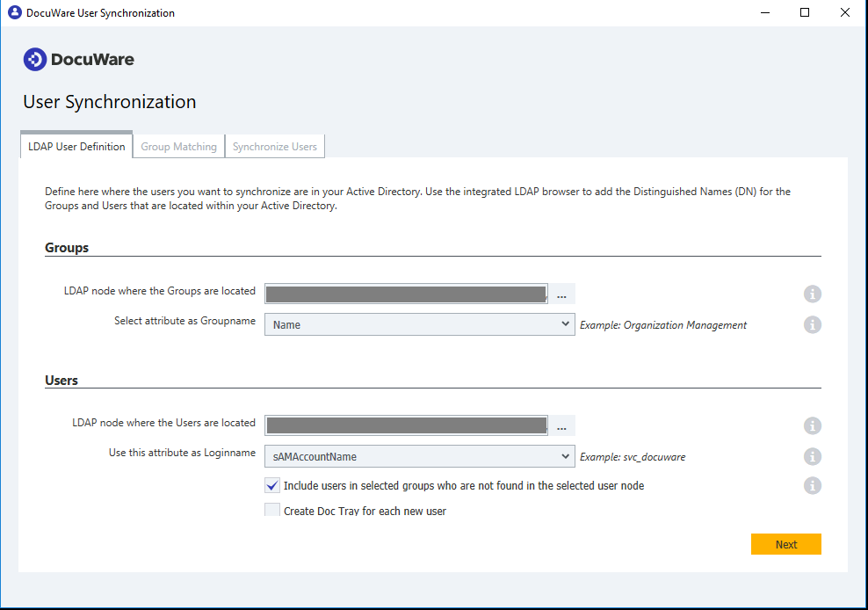Open LDAP browser for the Users node
Image resolution: width=868 pixels, height=610 pixels.
click(x=561, y=425)
